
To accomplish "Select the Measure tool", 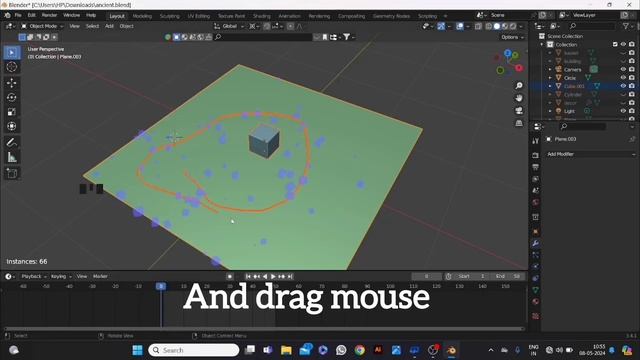I will pos(11,157).
